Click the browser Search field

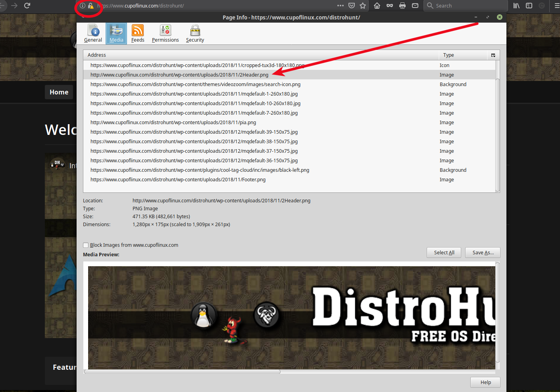coord(466,6)
